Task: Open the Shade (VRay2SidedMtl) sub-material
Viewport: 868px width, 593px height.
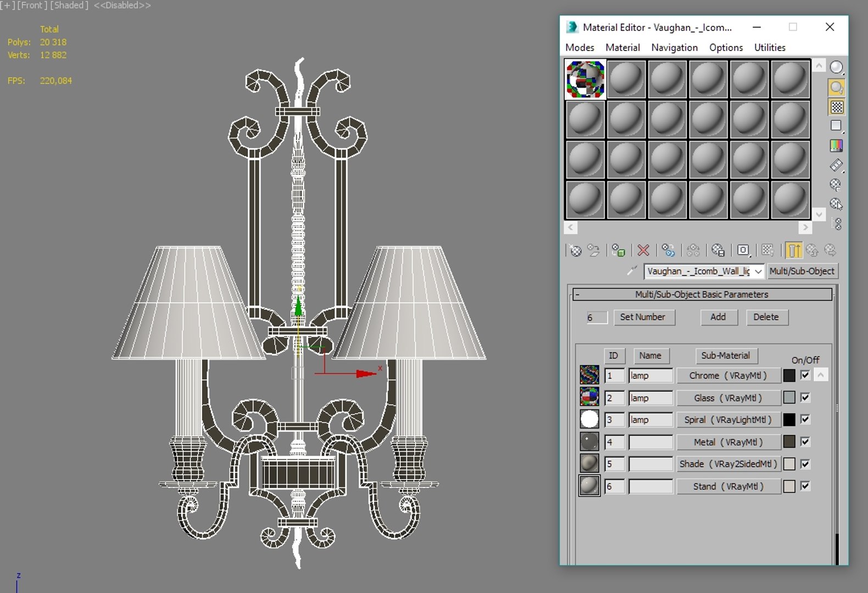Action: 728,464
